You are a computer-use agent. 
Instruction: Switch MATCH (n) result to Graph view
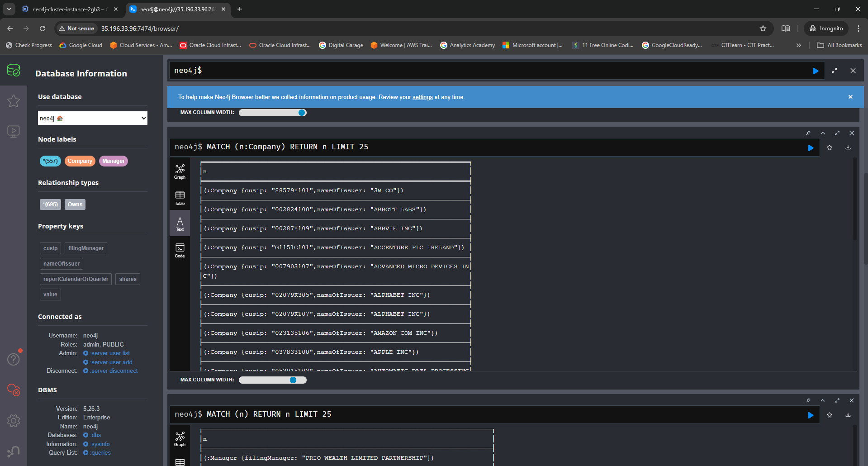click(x=180, y=439)
